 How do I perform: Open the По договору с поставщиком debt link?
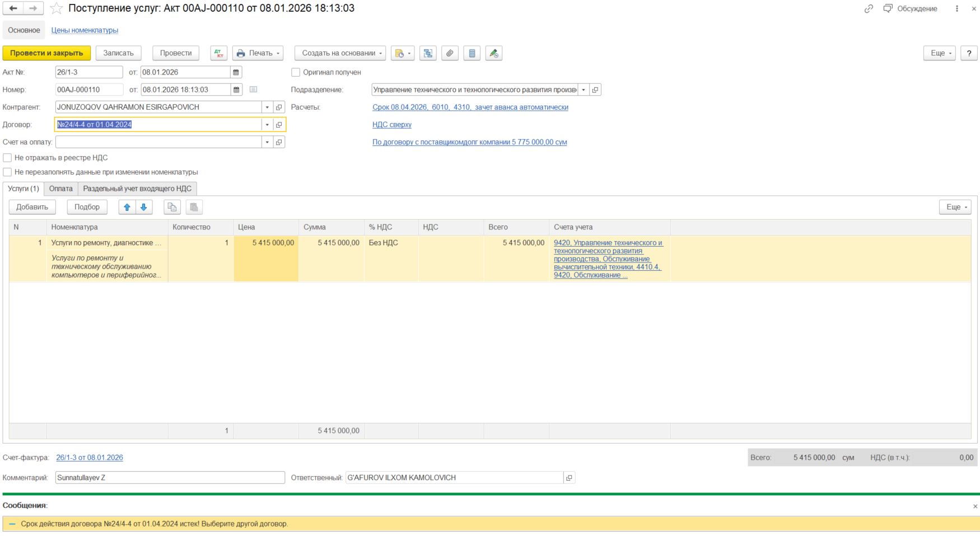(470, 142)
